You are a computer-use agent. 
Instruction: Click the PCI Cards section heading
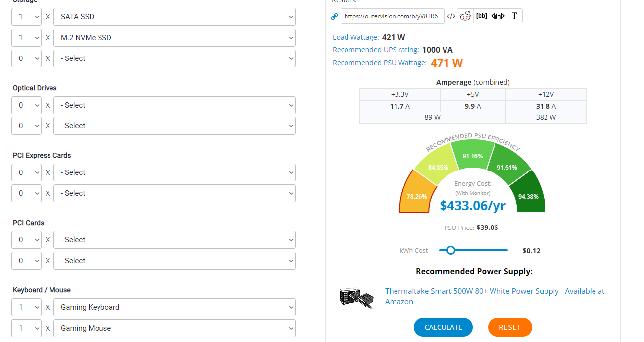click(x=28, y=223)
